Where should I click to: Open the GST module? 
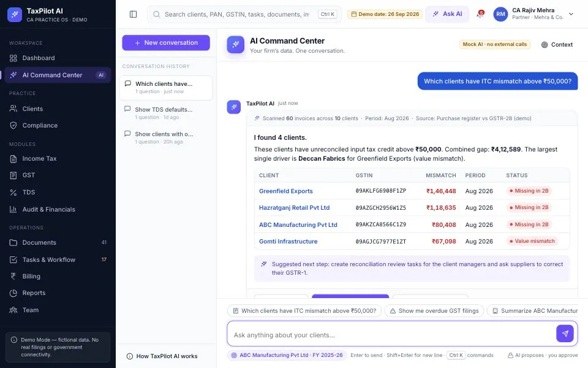58,175
